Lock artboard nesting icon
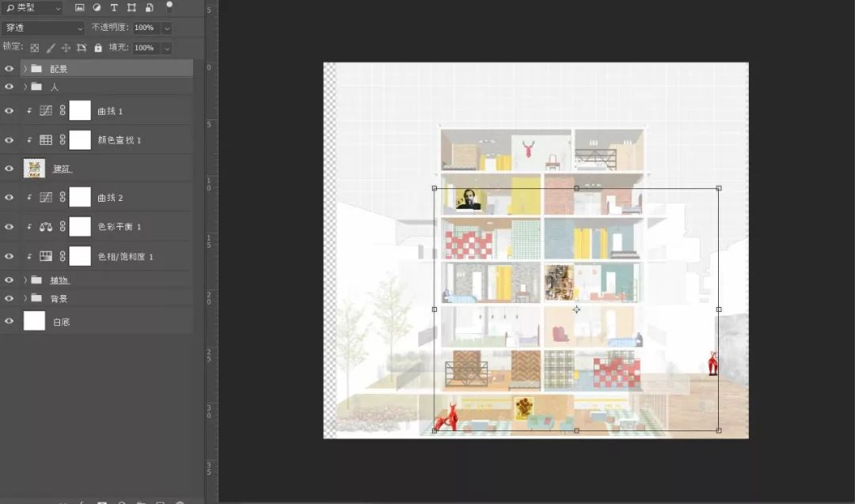The height and width of the screenshot is (504, 855). 82,48
